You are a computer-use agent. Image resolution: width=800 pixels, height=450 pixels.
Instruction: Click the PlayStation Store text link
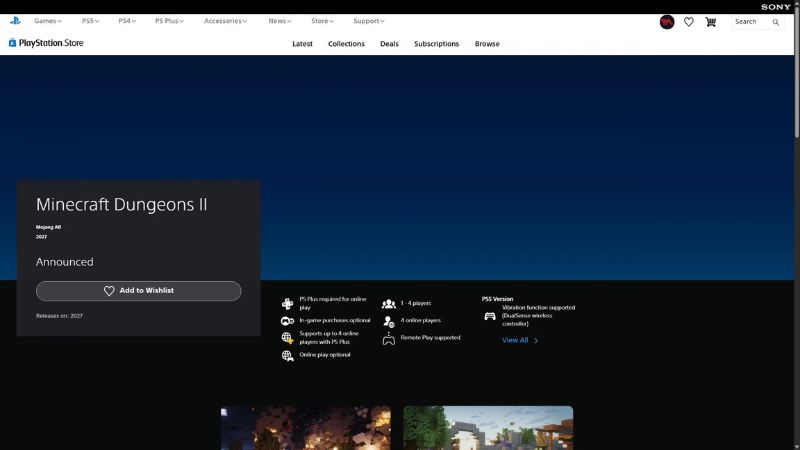point(51,43)
